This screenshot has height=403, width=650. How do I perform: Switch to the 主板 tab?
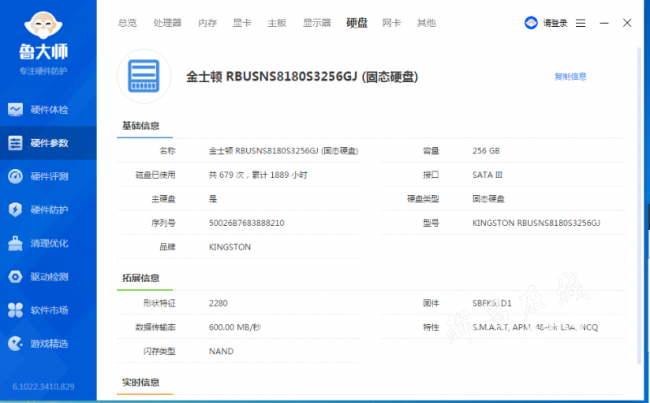277,23
